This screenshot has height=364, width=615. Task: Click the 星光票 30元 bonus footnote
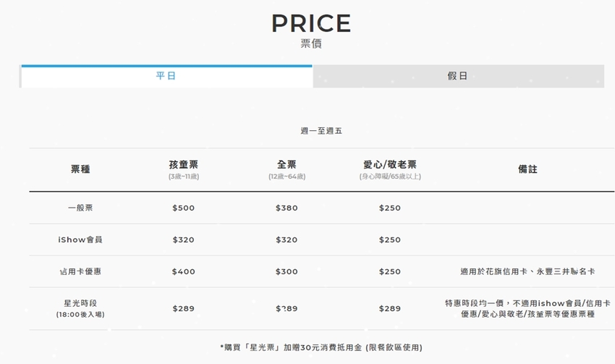tap(321, 347)
